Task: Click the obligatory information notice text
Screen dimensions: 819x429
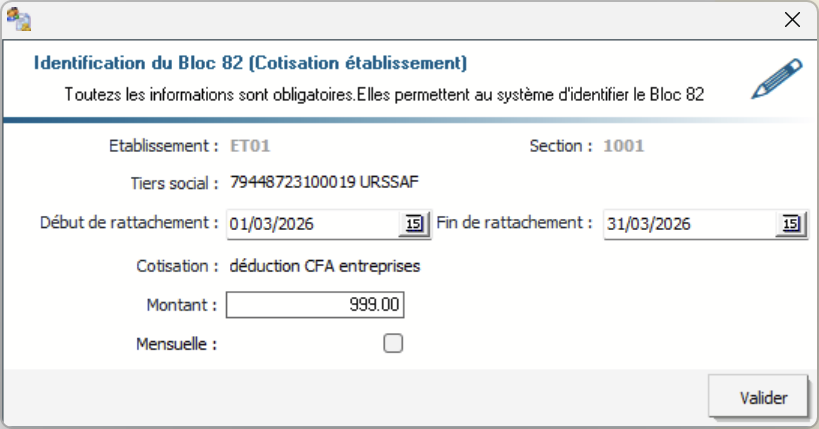Action: click(x=385, y=95)
